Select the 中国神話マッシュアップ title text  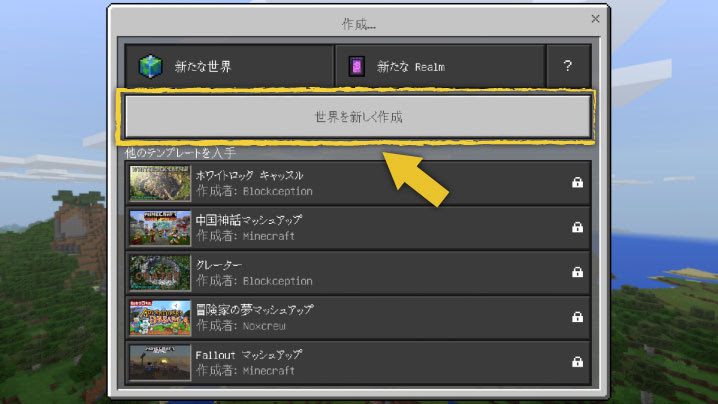point(249,220)
